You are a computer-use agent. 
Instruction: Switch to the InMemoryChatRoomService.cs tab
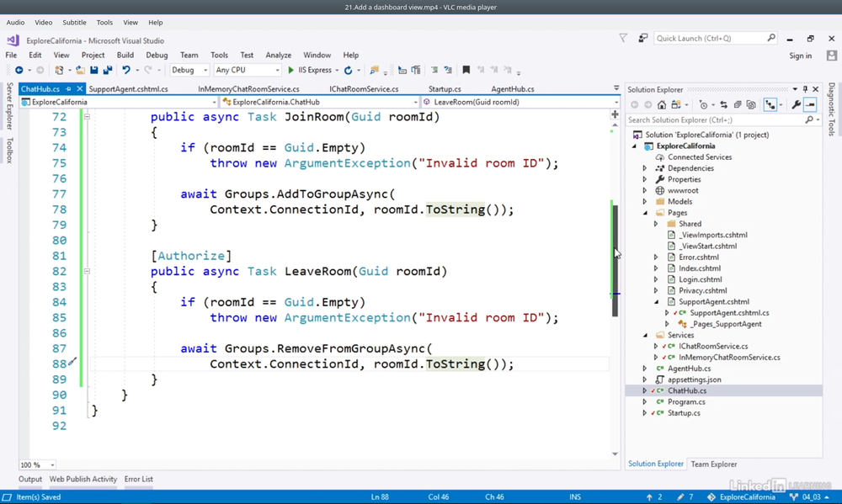pos(248,89)
